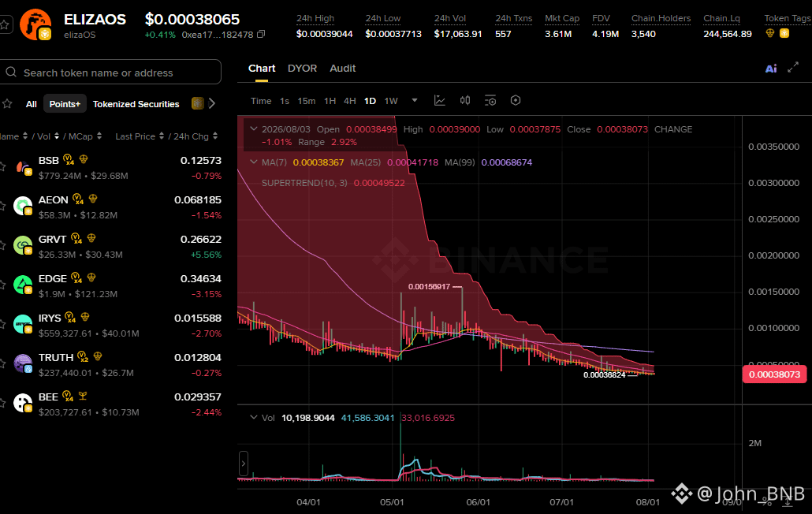Sort the list by MCap

point(85,136)
